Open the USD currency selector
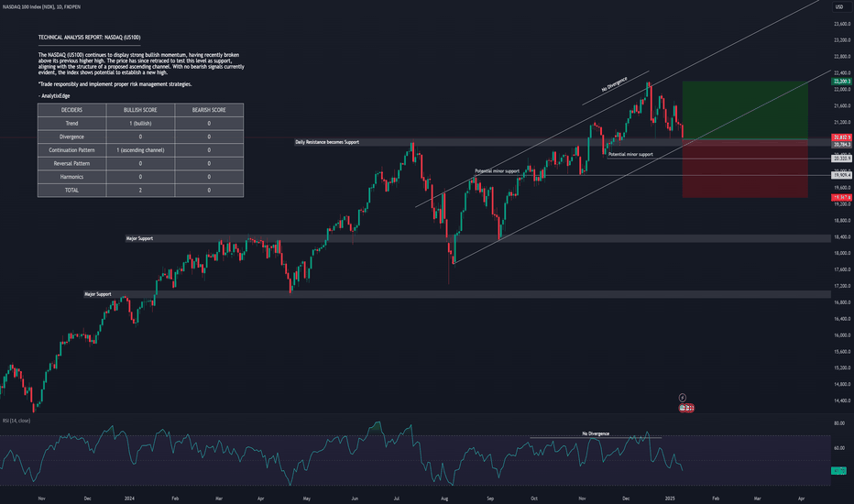The width and height of the screenshot is (854, 504). pyautogui.click(x=839, y=7)
